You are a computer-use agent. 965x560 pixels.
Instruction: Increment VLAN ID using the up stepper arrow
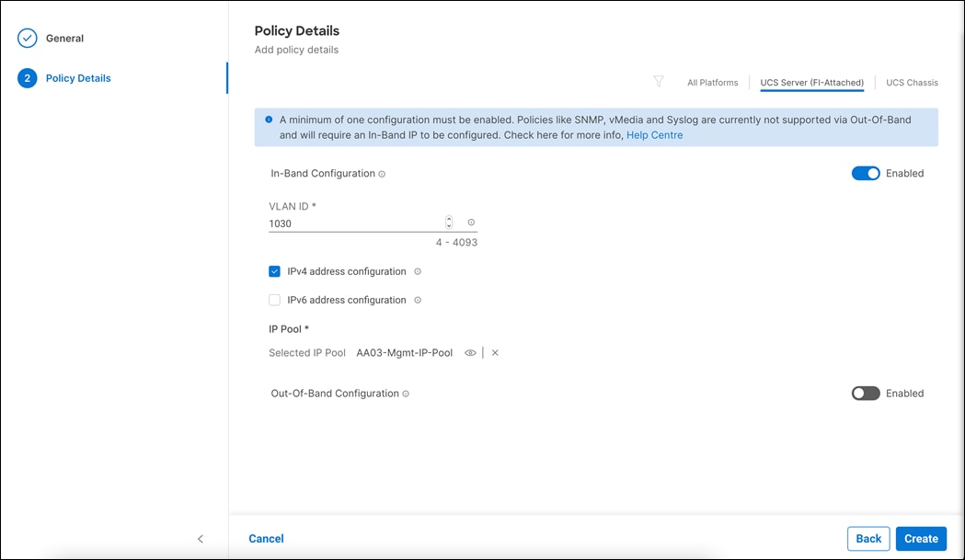click(449, 219)
